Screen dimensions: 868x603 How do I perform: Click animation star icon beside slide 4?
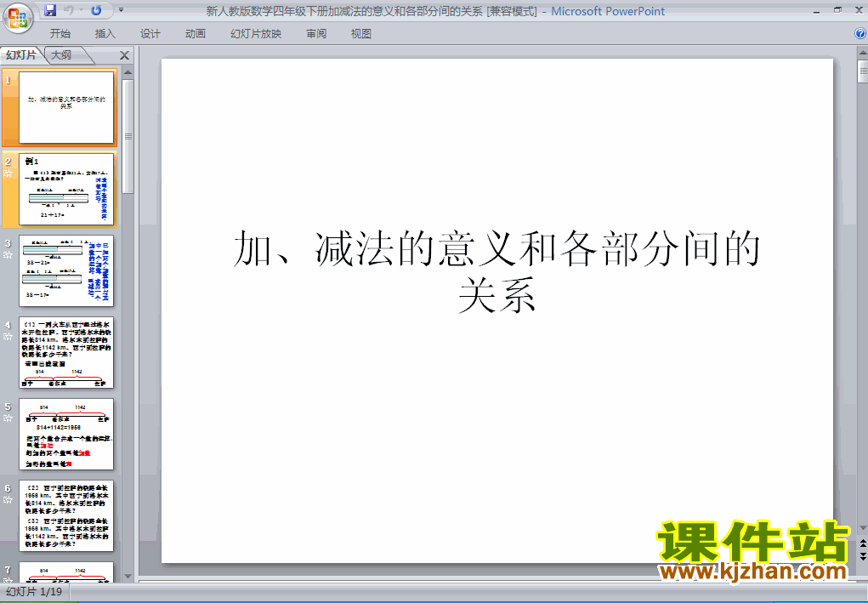point(8,337)
